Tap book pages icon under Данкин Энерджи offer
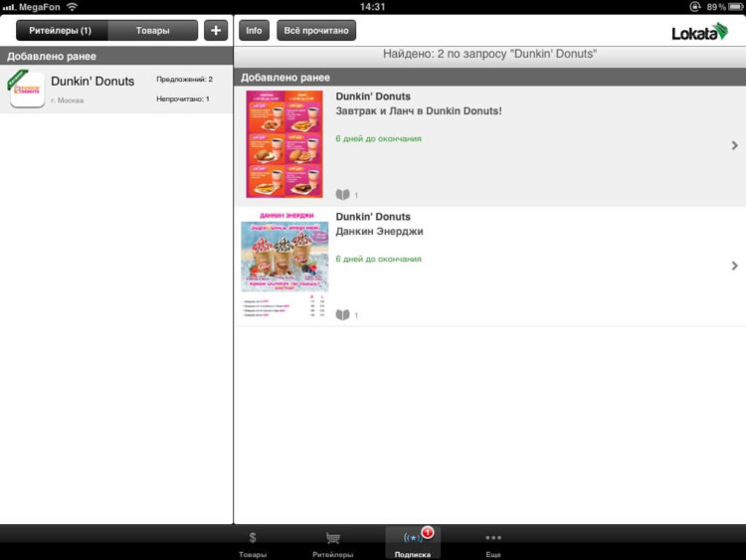Viewport: 746px width, 560px height. pyautogui.click(x=342, y=314)
